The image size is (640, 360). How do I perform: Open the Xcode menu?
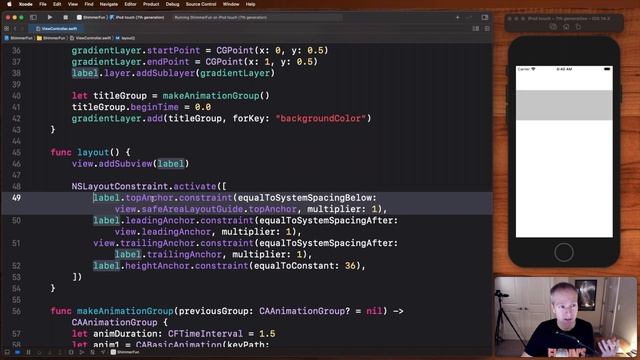pyautogui.click(x=25, y=4)
